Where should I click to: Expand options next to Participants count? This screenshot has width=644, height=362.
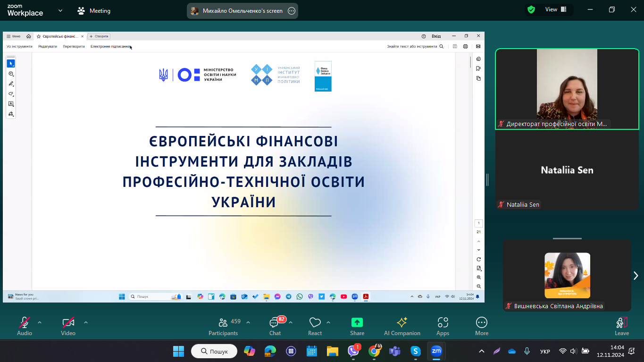pos(248,322)
